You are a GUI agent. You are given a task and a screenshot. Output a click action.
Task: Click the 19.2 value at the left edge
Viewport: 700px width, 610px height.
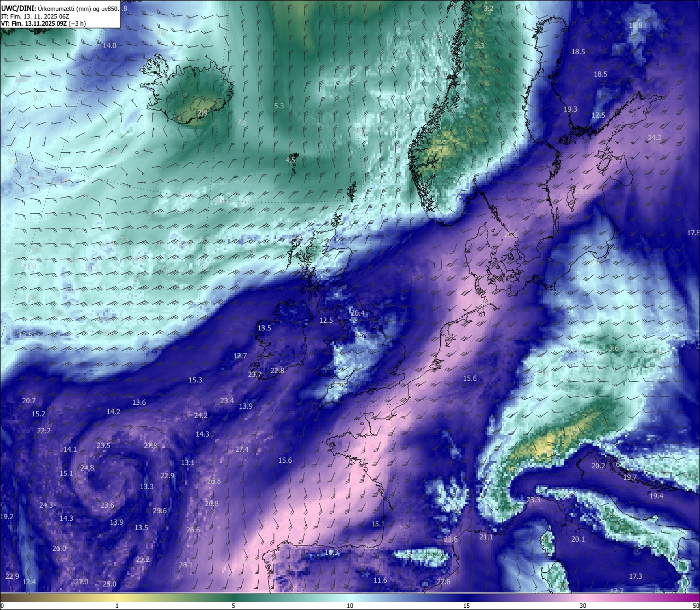coord(7,517)
